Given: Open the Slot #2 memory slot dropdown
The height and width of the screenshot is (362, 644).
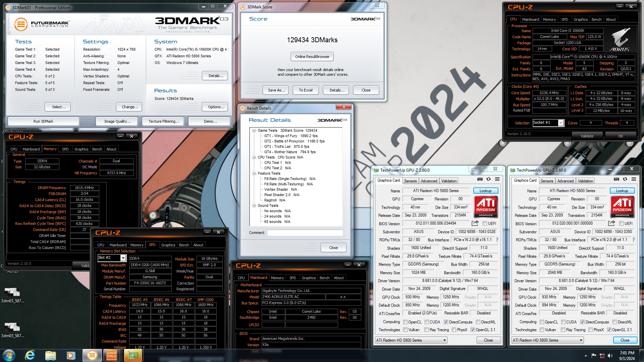Looking at the screenshot, I should tap(112, 258).
